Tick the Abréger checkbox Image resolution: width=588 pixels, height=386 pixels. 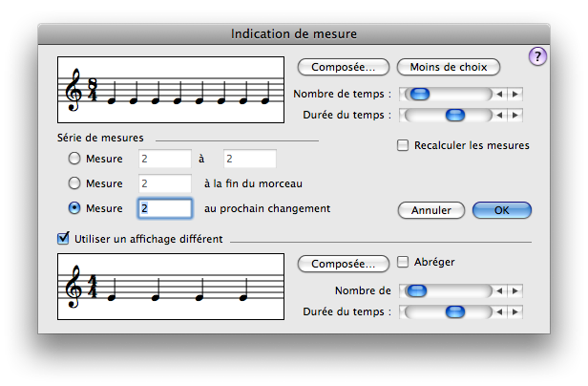pos(403,262)
